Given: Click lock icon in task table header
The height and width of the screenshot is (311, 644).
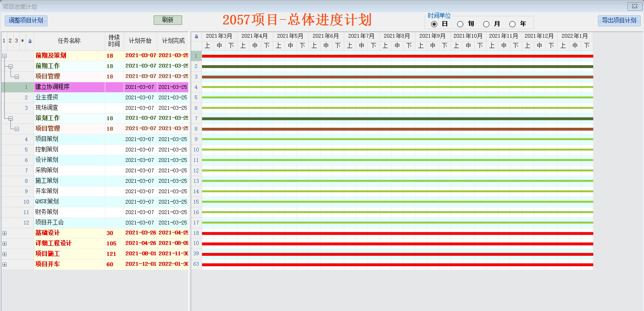Looking at the screenshot, I should point(30,41).
